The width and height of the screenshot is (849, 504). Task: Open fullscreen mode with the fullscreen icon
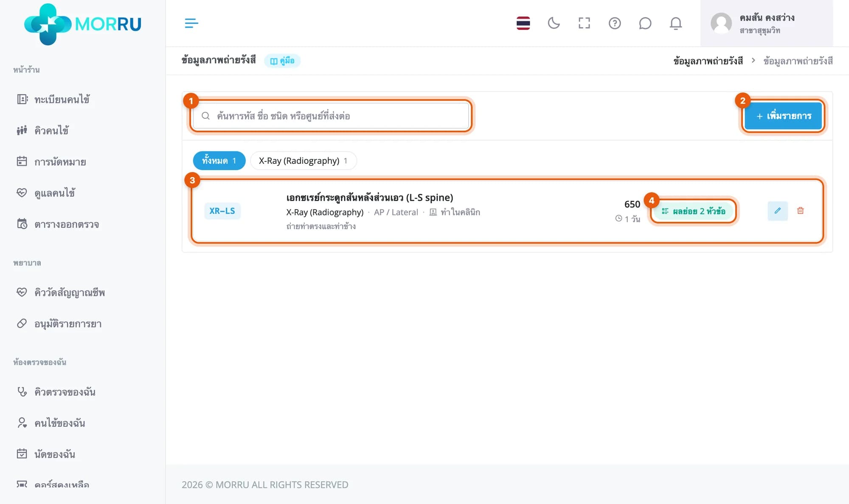click(x=584, y=23)
